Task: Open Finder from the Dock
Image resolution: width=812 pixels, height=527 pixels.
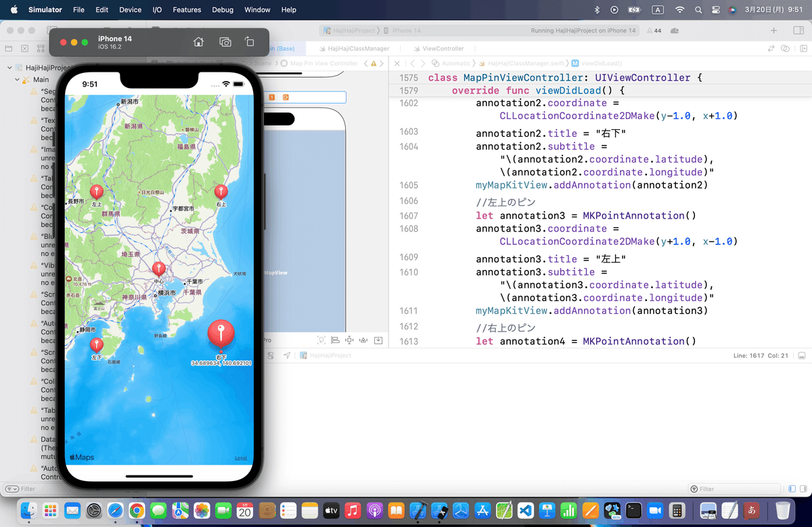Action: pyautogui.click(x=28, y=510)
